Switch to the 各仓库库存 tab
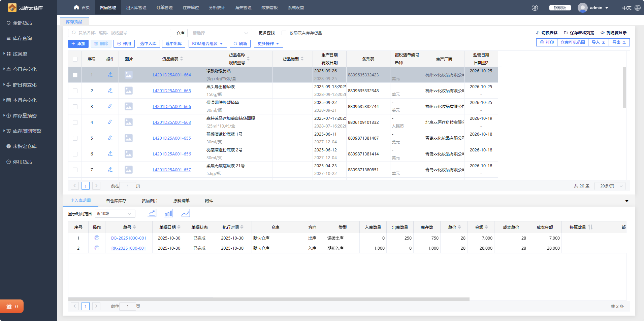The height and width of the screenshot is (321, 644). 116,201
